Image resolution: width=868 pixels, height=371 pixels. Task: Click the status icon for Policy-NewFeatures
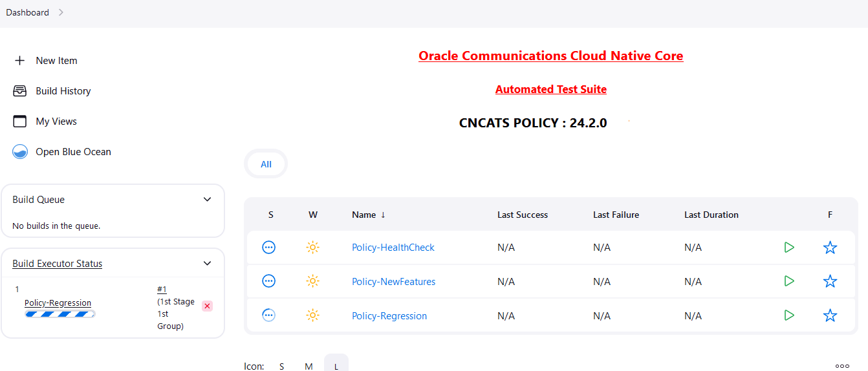(269, 281)
